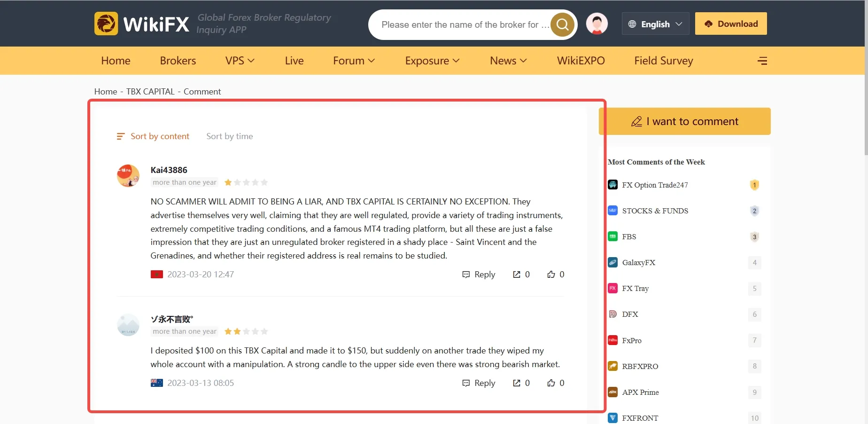Open the WikiEXPO page

pyautogui.click(x=581, y=61)
